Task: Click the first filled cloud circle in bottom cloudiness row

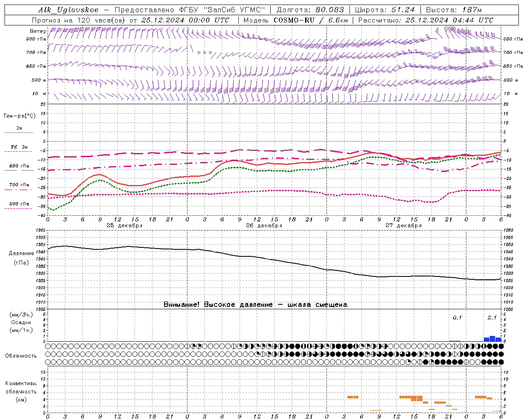Action: 426,362
